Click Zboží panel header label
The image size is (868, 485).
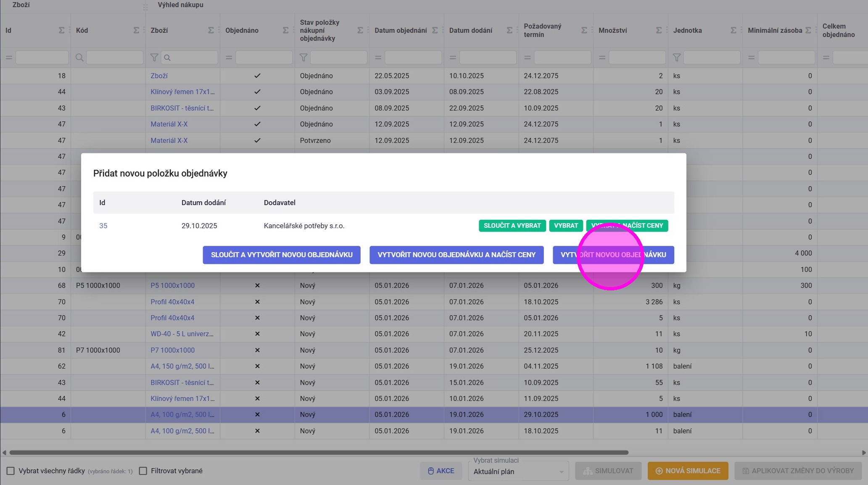coord(21,5)
